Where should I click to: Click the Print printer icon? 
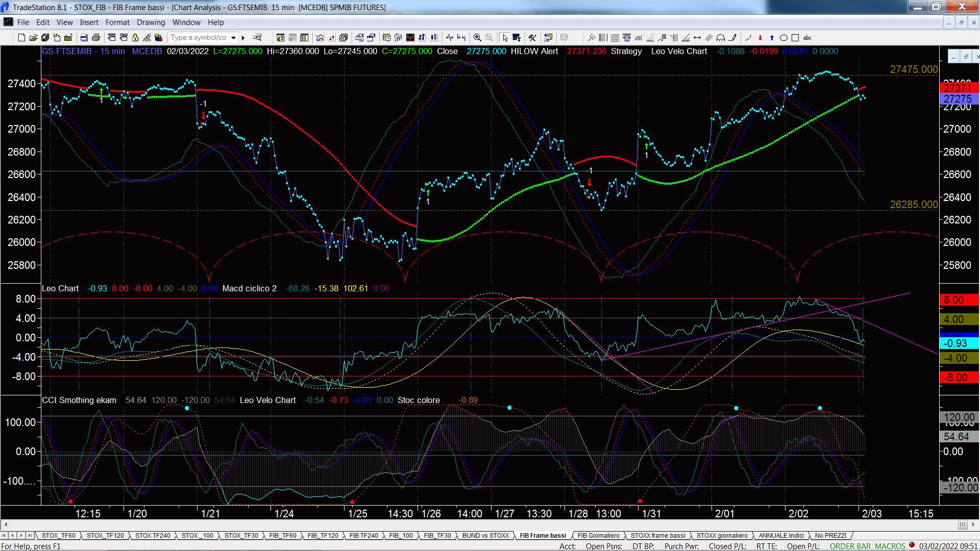[x=95, y=37]
